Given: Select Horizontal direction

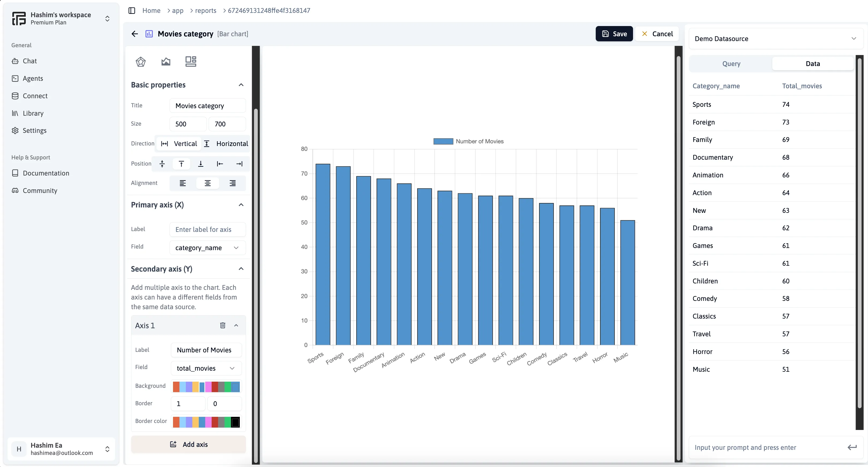Looking at the screenshot, I should (226, 144).
